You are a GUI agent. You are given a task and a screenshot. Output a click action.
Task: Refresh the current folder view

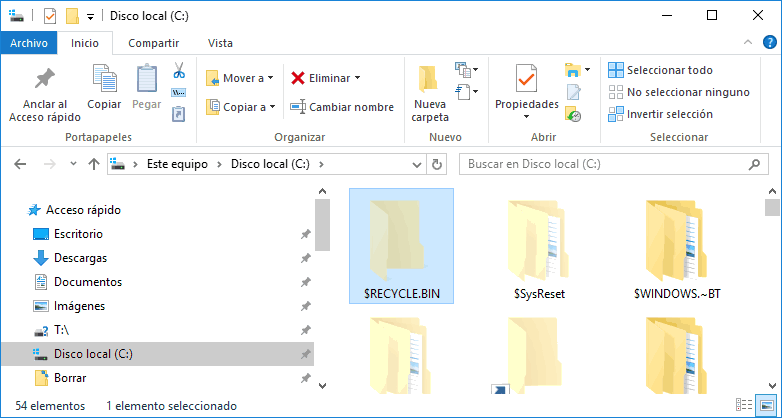click(437, 164)
